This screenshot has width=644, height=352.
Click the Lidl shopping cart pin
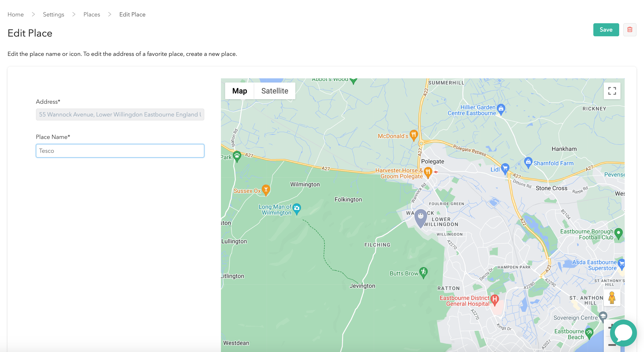[505, 168]
